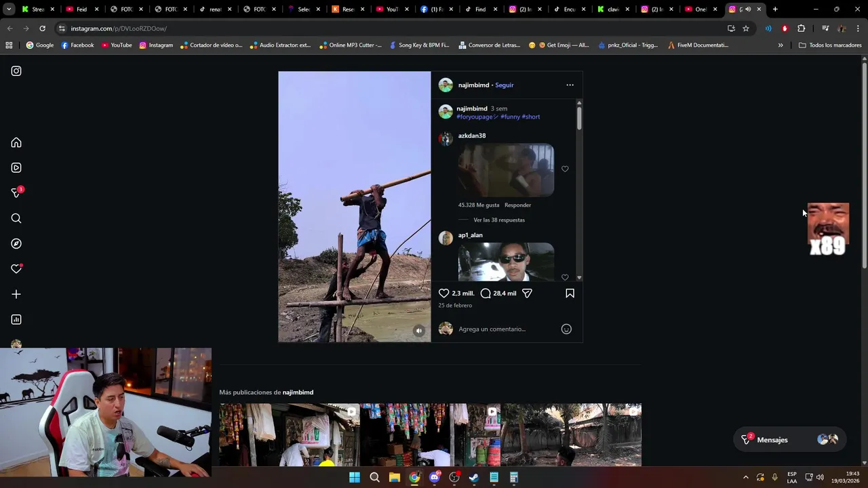Like the post with the heart icon

pyautogui.click(x=443, y=293)
